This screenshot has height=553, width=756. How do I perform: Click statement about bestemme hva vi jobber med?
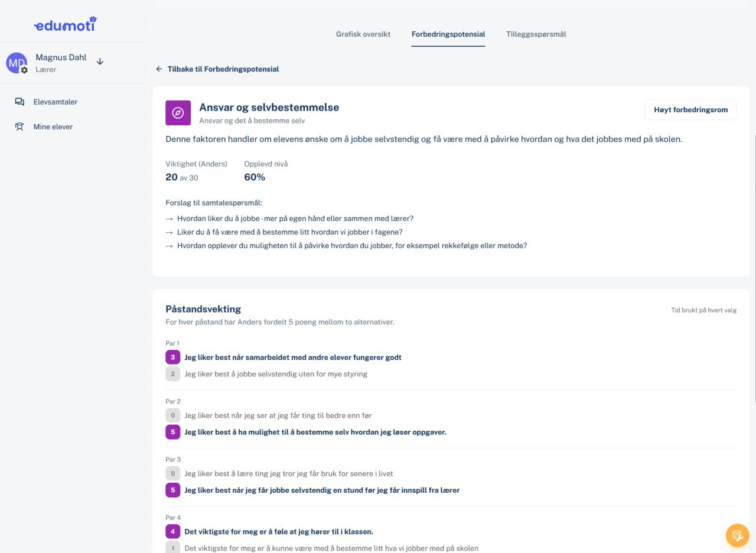331,548
